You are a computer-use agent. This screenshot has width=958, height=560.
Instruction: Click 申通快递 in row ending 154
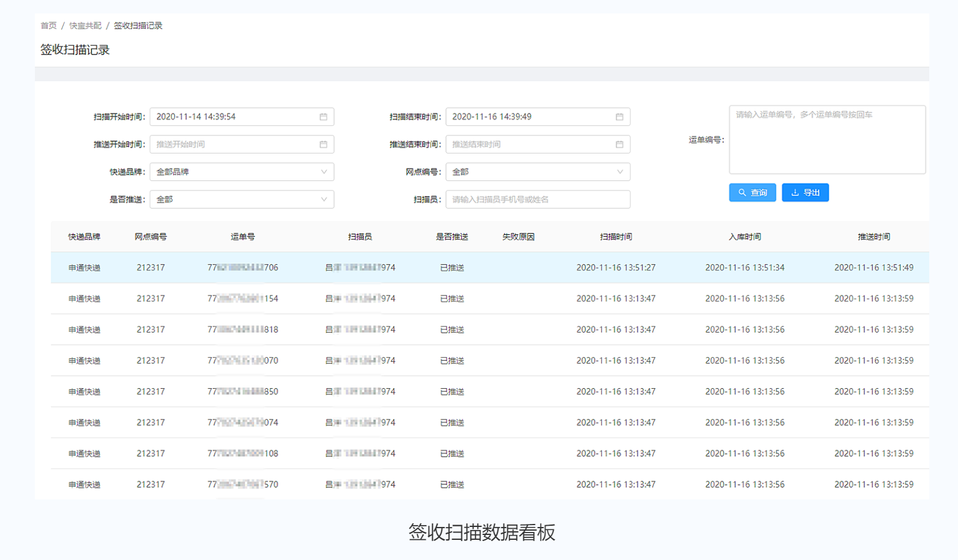(x=84, y=299)
